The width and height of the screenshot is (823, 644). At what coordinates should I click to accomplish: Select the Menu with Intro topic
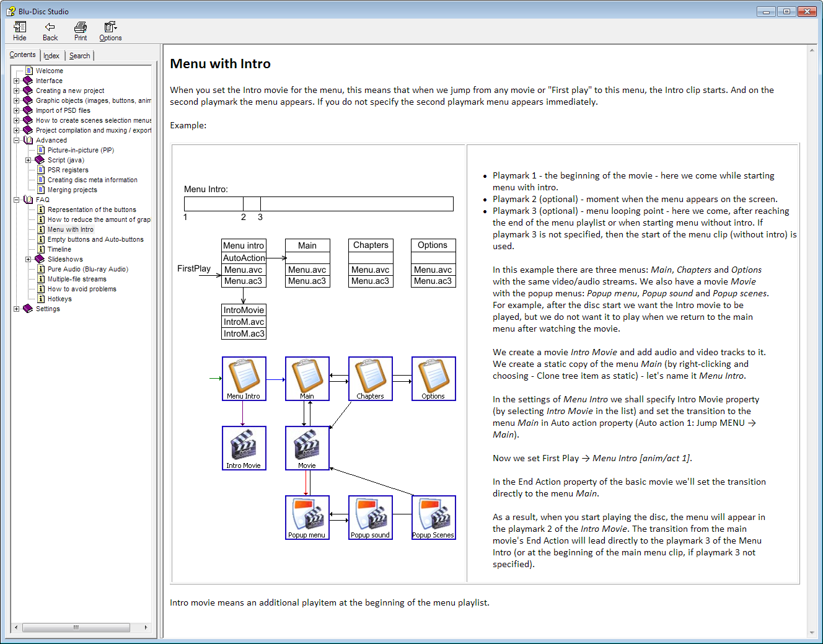pyautogui.click(x=71, y=229)
